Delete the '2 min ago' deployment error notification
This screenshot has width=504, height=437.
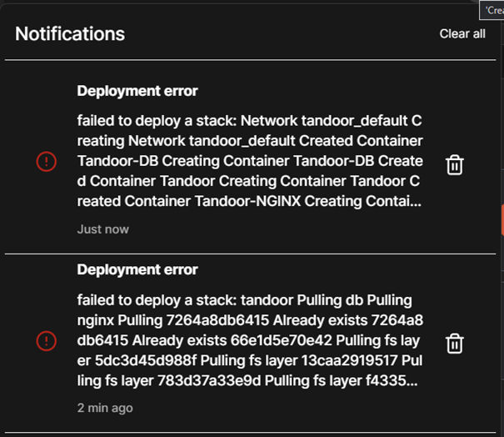pyautogui.click(x=455, y=344)
